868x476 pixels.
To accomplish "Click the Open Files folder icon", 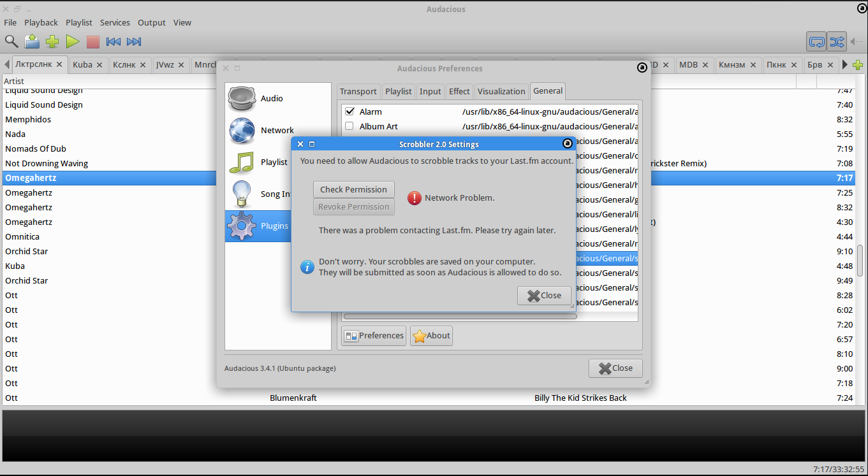I will click(32, 41).
